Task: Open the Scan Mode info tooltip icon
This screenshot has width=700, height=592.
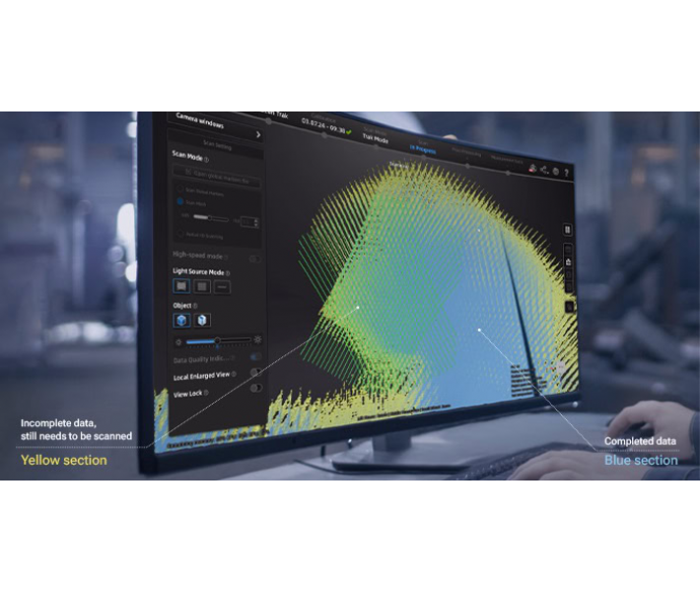Action: click(206, 160)
